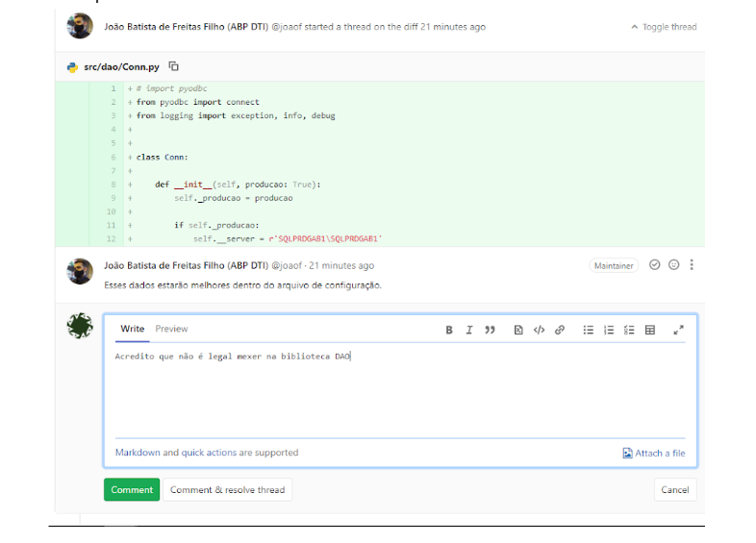Viewport: 756px width, 543px height.
Task: Collapse the discussion with Toggle thread
Action: [x=664, y=27]
